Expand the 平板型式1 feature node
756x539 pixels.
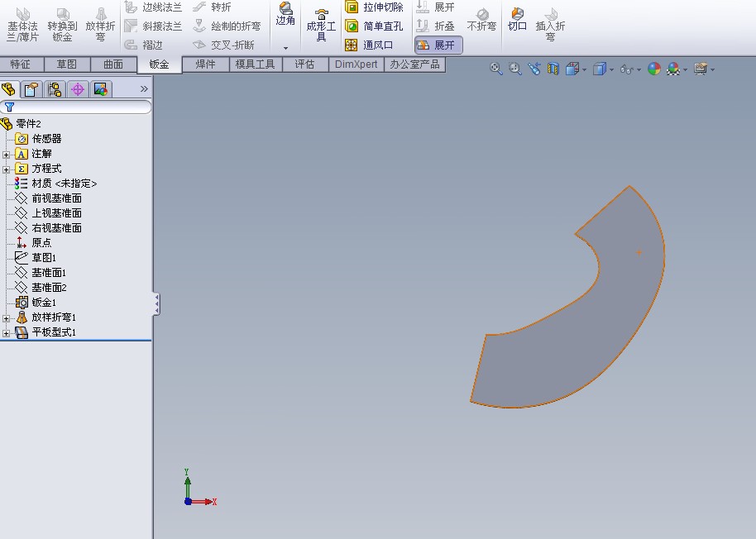point(7,333)
